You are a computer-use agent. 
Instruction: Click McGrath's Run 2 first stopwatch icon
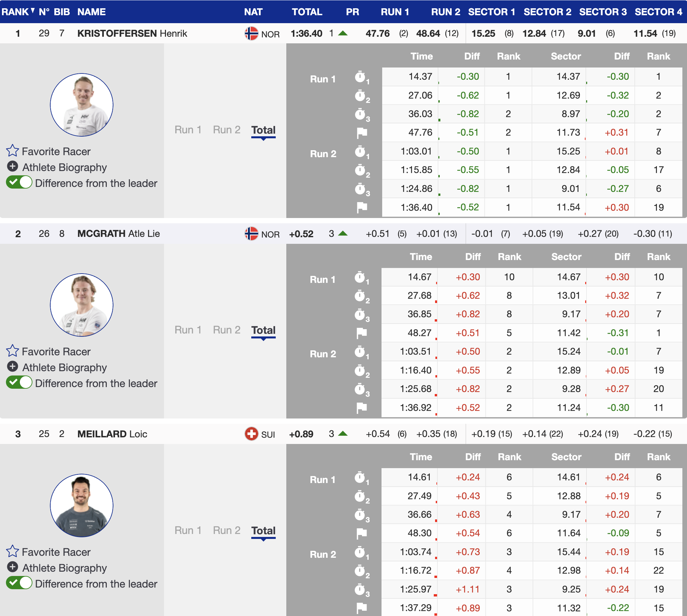(360, 352)
